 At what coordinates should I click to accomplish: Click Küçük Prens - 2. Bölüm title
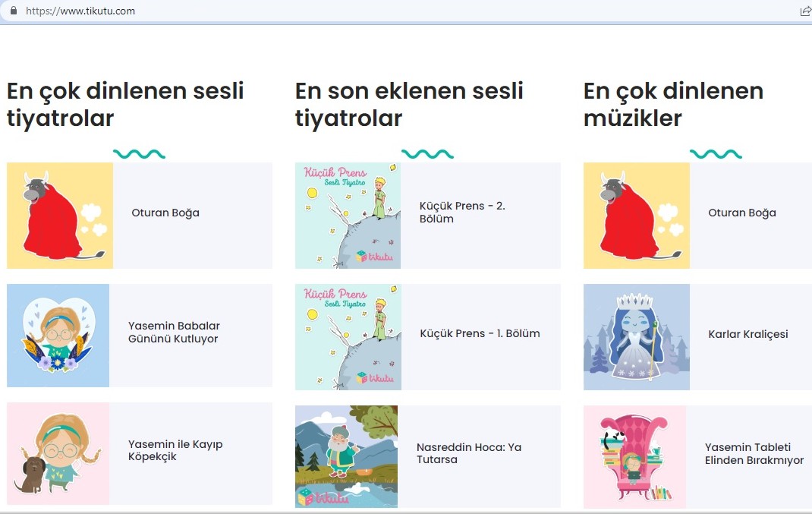(x=462, y=212)
